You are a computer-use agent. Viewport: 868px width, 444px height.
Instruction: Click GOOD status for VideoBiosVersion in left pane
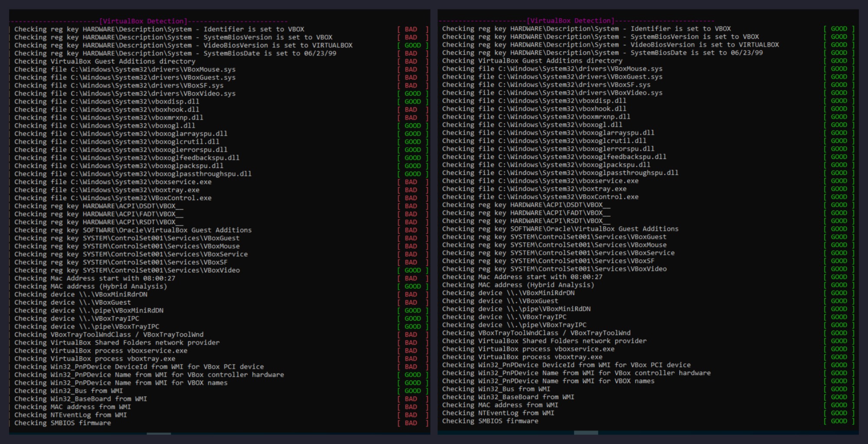[413, 45]
